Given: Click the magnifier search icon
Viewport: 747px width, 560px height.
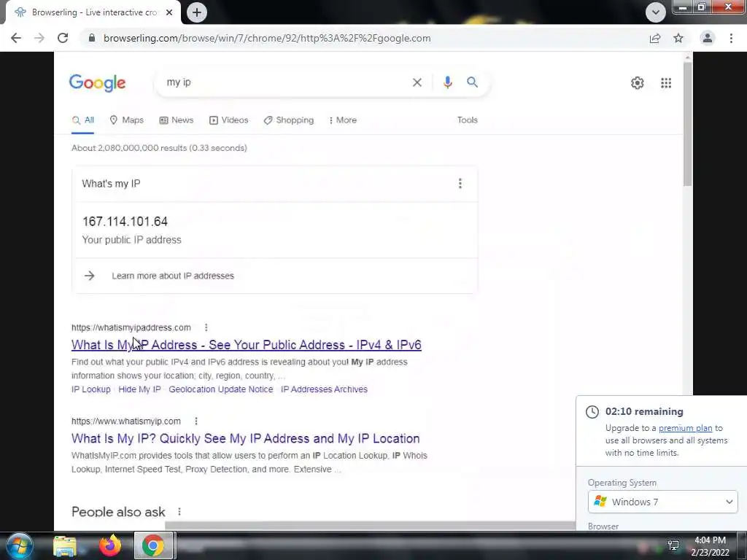Looking at the screenshot, I should [x=472, y=82].
